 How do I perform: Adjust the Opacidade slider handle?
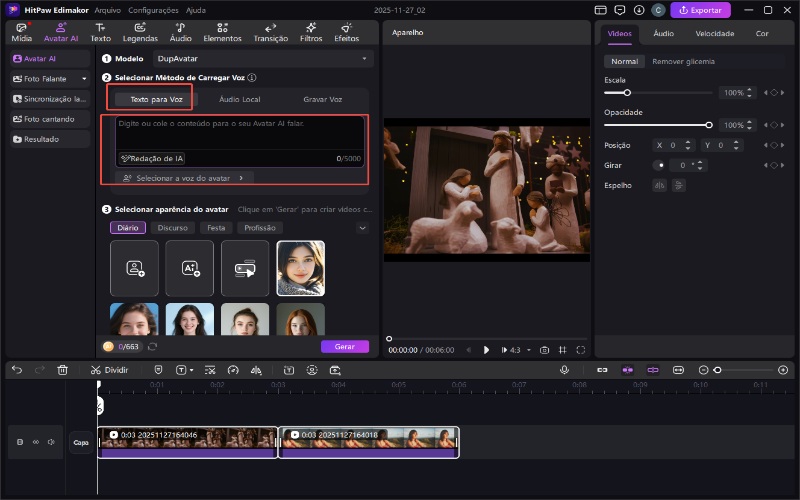pos(709,125)
